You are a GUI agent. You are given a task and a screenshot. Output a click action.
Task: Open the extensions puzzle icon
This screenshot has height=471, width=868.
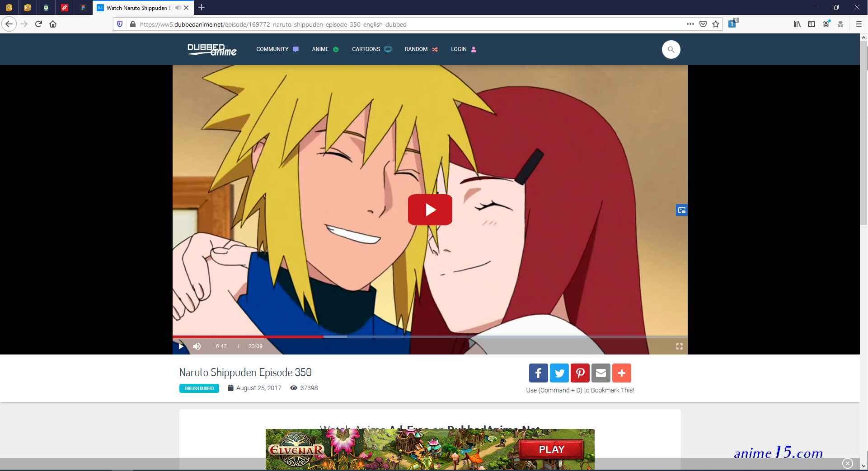pyautogui.click(x=840, y=24)
